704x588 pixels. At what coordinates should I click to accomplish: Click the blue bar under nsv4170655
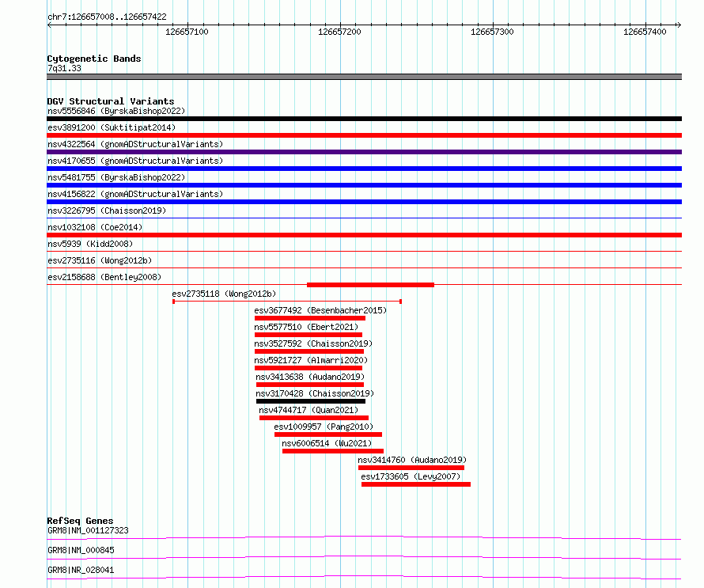(364, 169)
